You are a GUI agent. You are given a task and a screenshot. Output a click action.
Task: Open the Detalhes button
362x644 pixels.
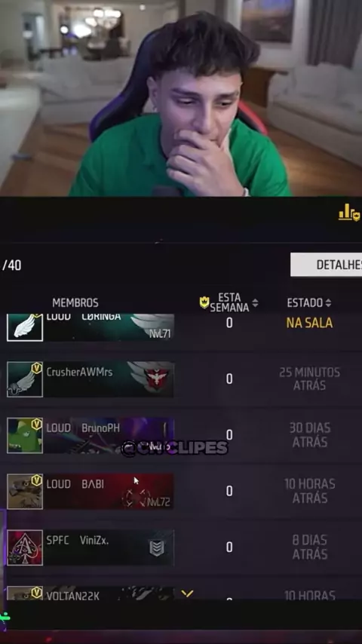[x=327, y=265]
